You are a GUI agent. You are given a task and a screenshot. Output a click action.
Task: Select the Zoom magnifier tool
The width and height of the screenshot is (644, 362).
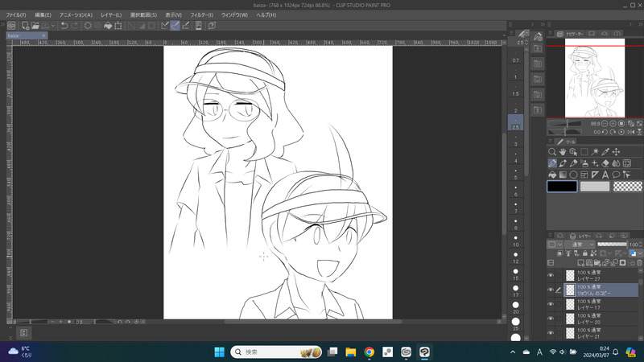pos(552,152)
